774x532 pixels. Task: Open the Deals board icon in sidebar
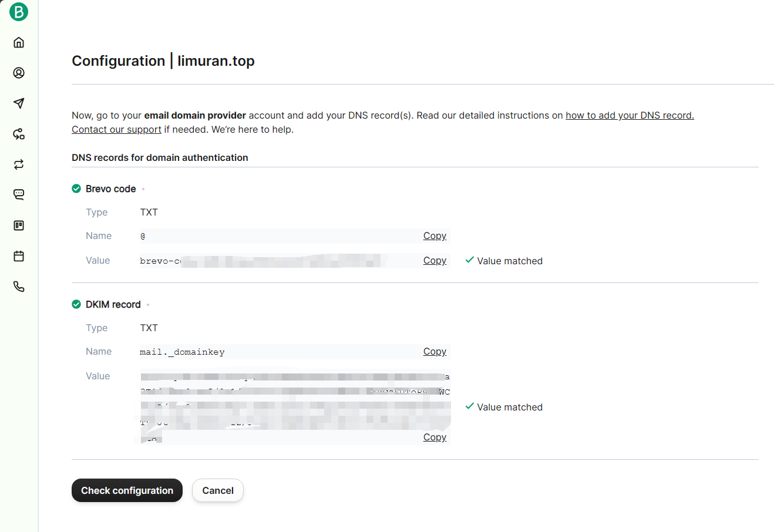(19, 225)
